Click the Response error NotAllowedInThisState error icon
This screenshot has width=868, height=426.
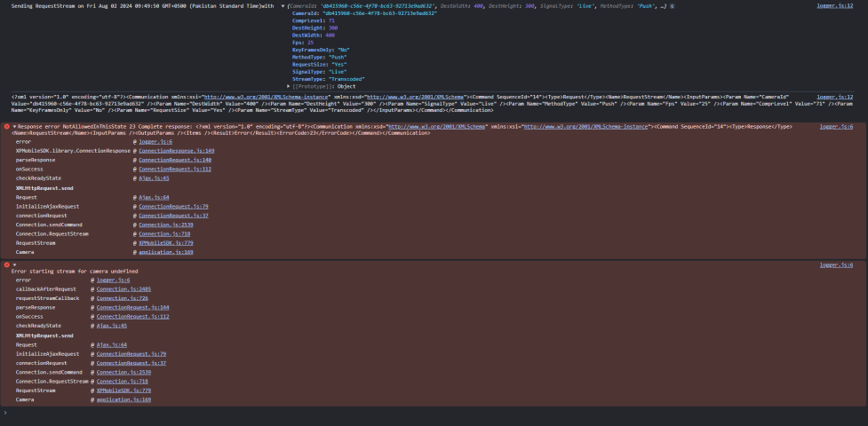pos(7,127)
